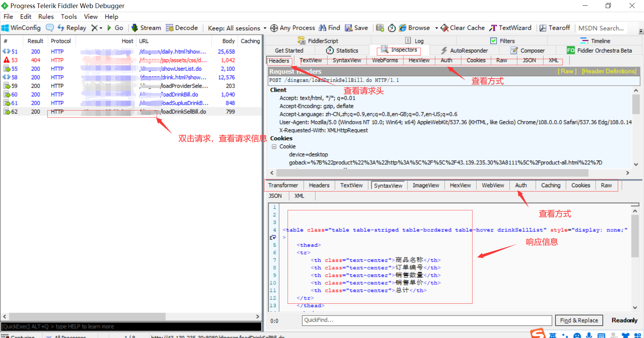
Task: Open the Statistics tab
Action: [342, 50]
